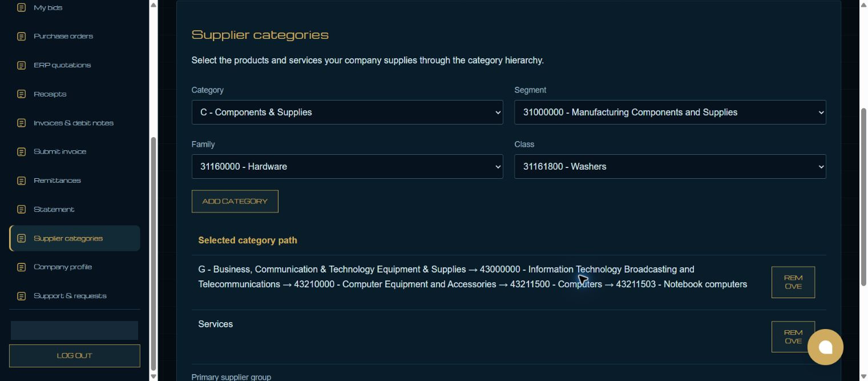Image resolution: width=868 pixels, height=381 pixels.
Task: Expand the Class dropdown showing Washers
Action: click(x=670, y=166)
